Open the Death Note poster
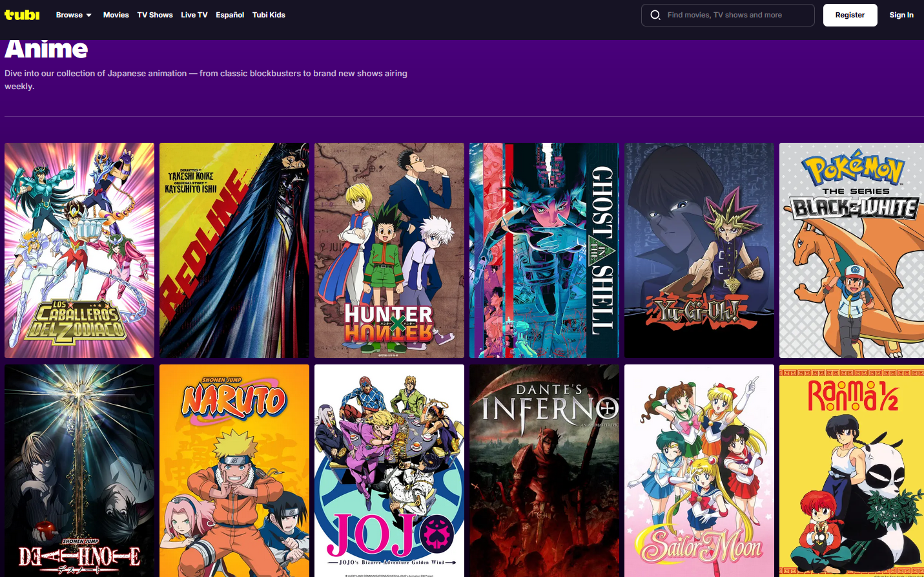Viewport: 924px width, 577px height. pos(79,470)
